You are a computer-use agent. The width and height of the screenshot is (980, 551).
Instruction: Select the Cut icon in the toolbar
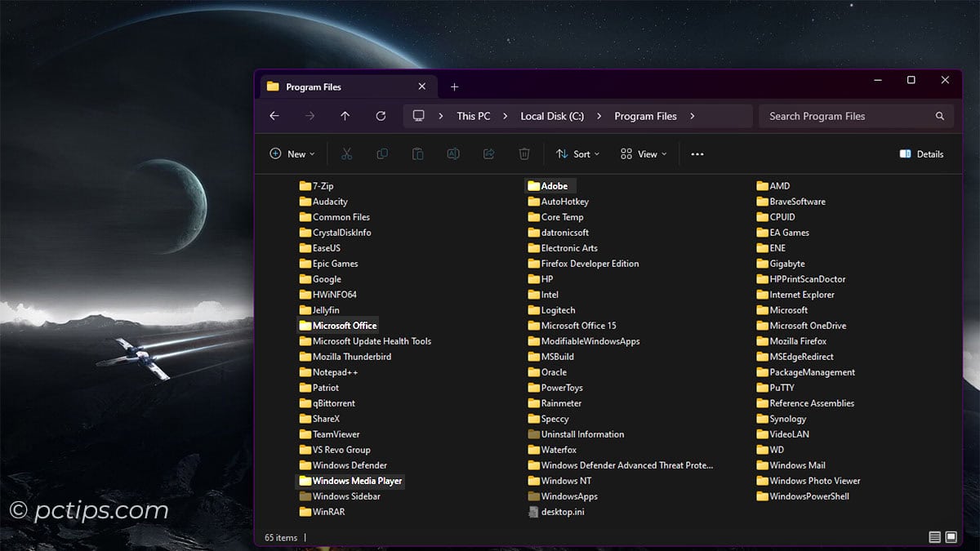[346, 153]
